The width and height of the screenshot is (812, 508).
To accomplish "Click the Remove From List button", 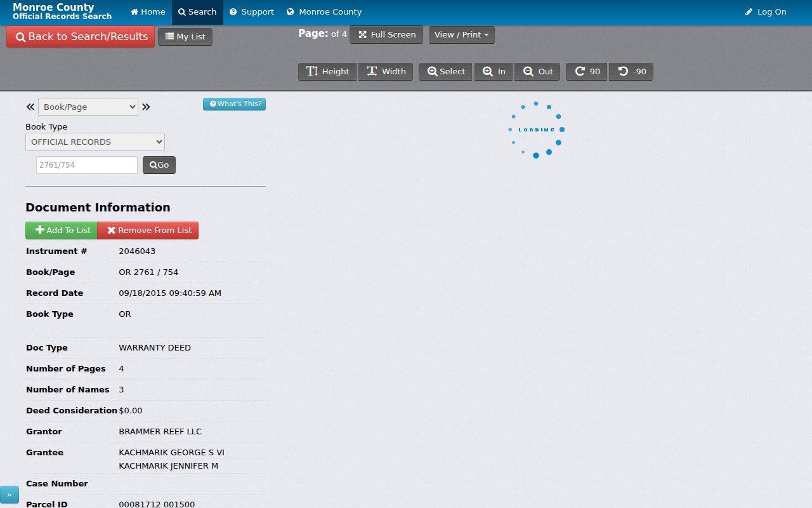I will (148, 231).
